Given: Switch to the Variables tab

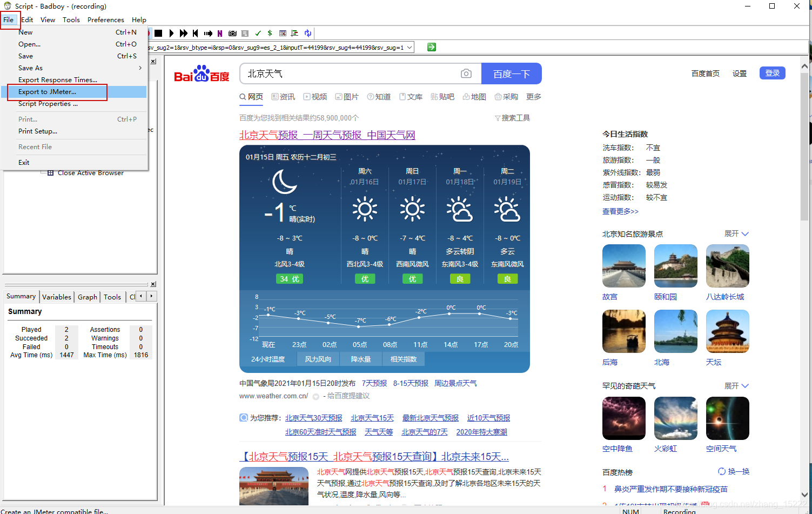Looking at the screenshot, I should tap(57, 297).
